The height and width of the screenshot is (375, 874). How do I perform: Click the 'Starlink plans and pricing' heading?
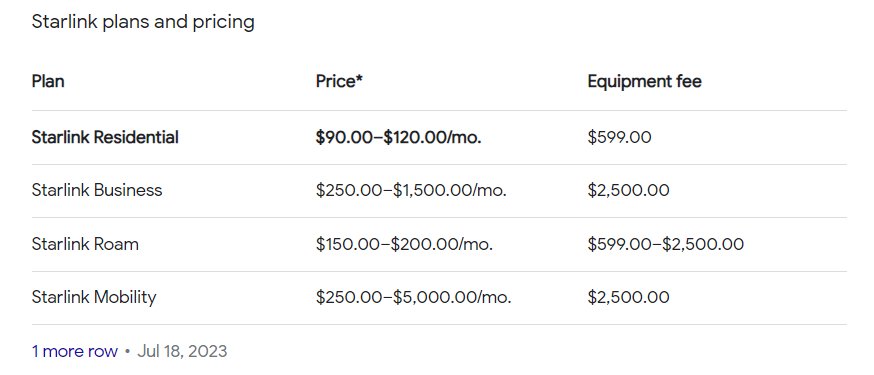click(143, 22)
